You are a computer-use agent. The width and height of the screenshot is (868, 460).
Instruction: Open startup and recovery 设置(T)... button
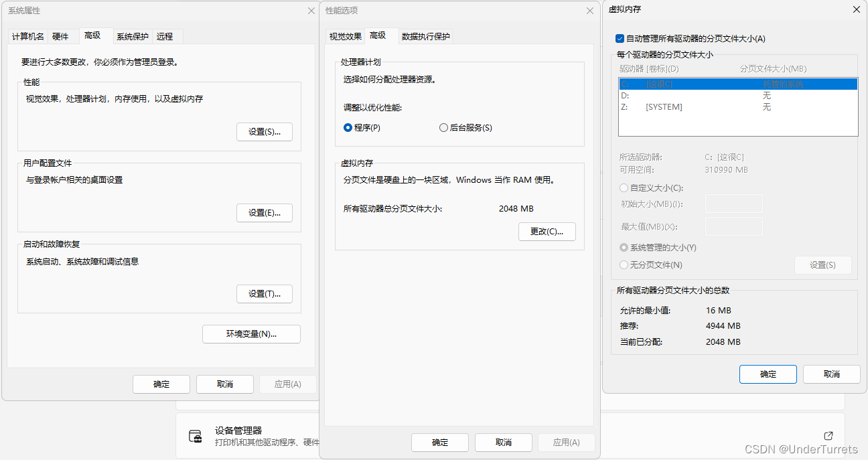(265, 294)
